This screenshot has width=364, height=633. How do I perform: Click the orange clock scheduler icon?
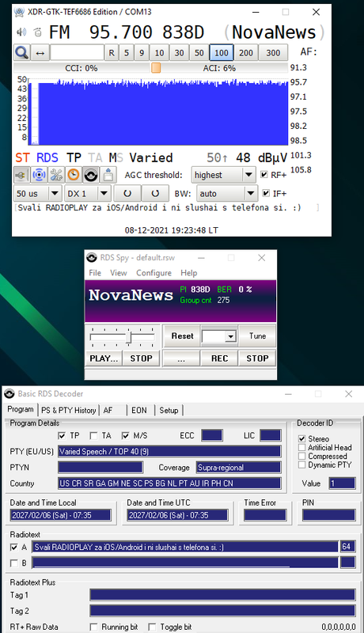click(74, 175)
